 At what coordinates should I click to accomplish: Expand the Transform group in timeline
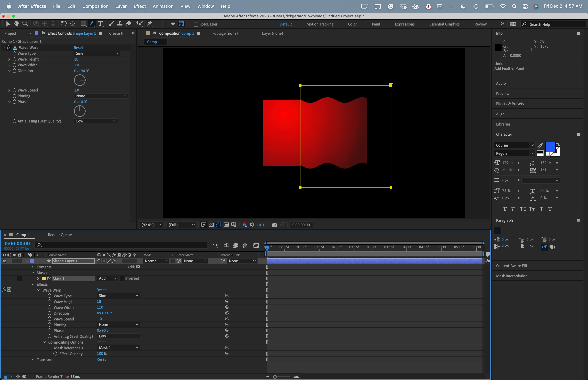pos(32,360)
